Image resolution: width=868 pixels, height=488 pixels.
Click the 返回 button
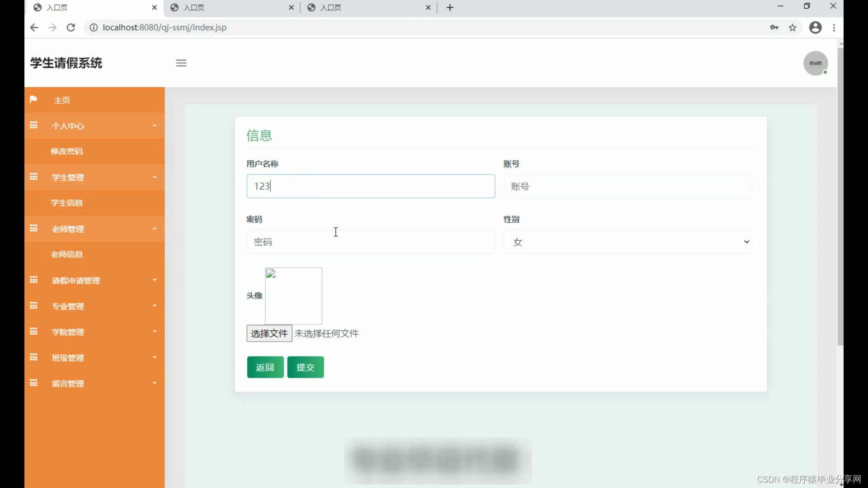click(x=265, y=367)
